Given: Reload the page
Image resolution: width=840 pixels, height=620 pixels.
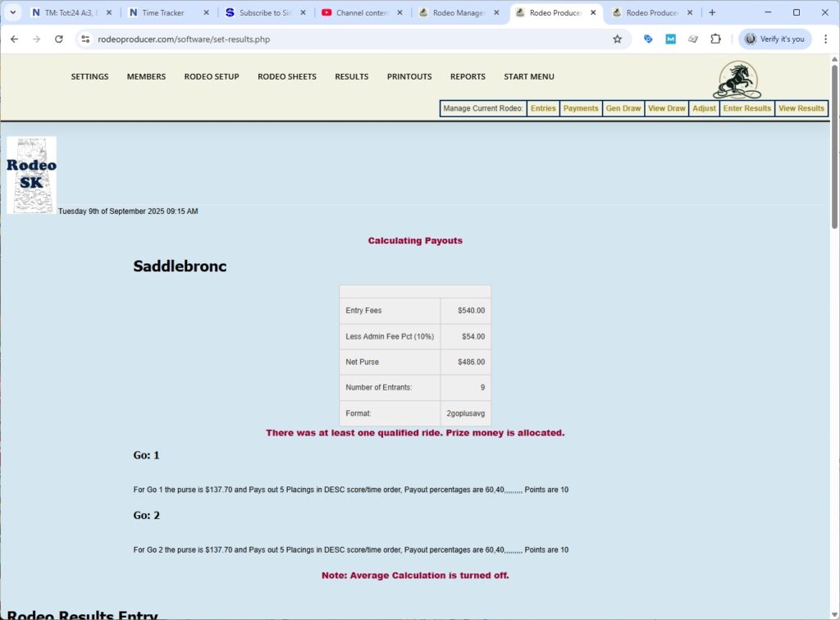Looking at the screenshot, I should [x=59, y=39].
